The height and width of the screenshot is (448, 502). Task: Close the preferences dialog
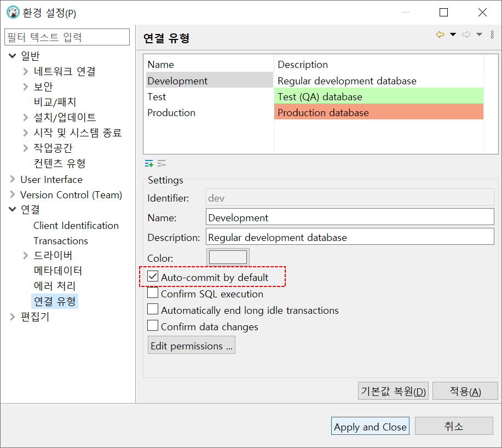482,13
